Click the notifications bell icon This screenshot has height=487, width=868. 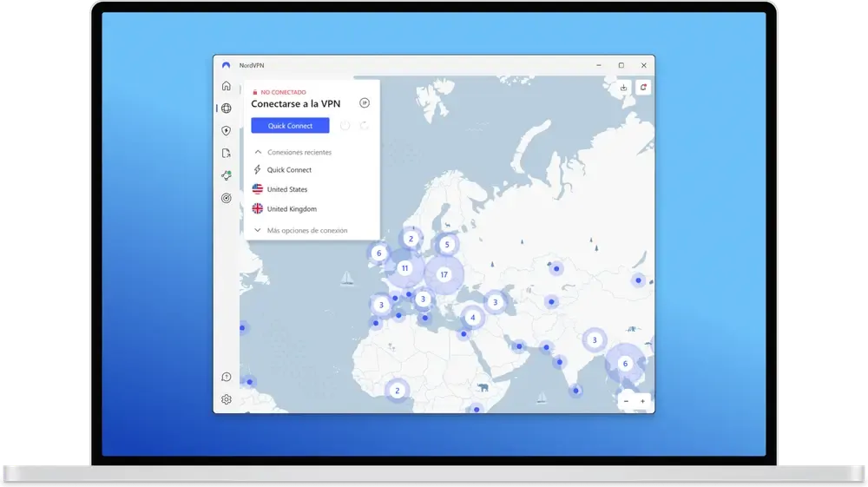pos(643,88)
